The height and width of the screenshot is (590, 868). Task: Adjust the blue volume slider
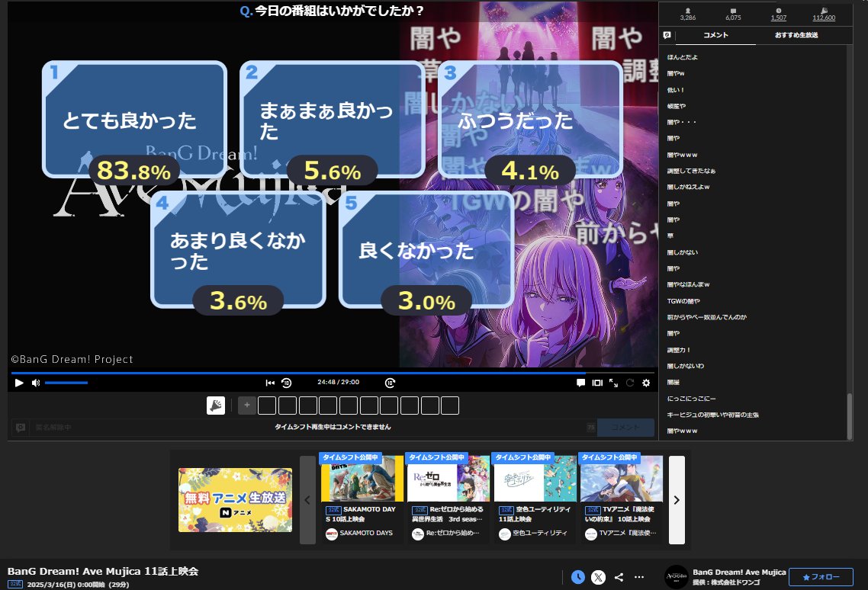[66, 383]
